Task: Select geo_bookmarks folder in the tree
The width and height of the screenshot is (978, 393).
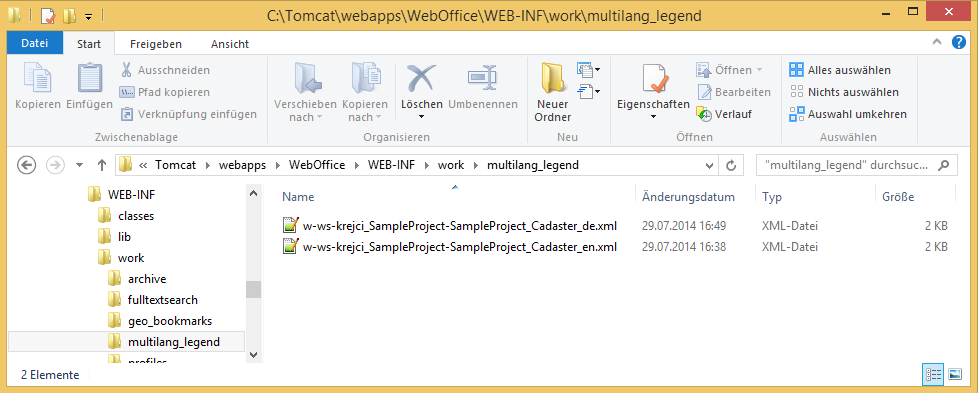Action: coord(160,321)
